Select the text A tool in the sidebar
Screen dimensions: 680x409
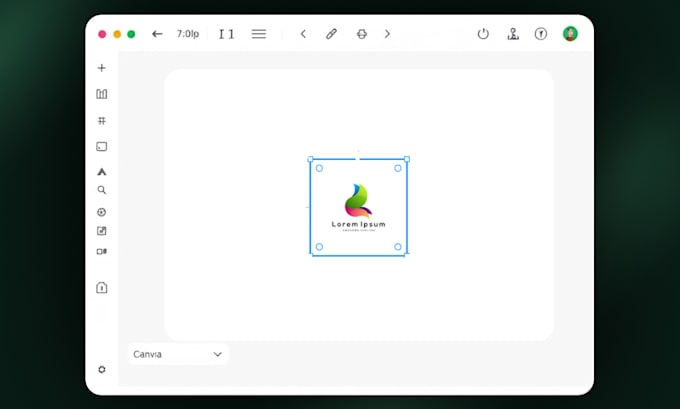click(101, 172)
